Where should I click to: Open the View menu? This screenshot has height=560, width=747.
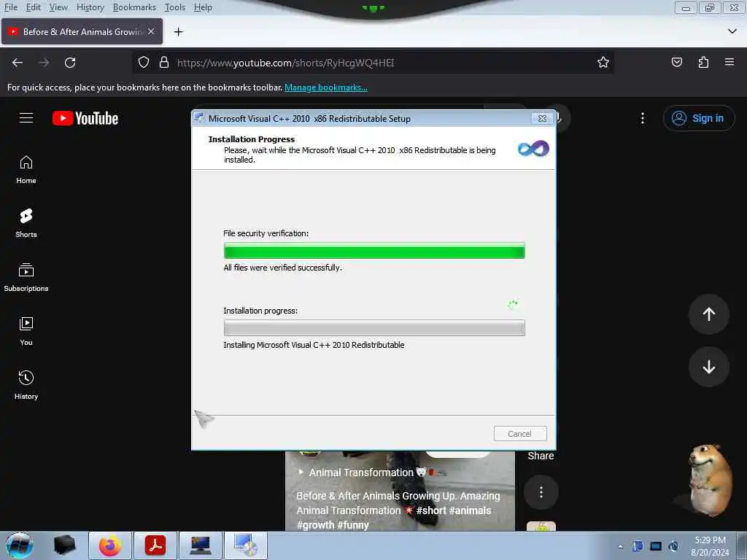click(58, 7)
